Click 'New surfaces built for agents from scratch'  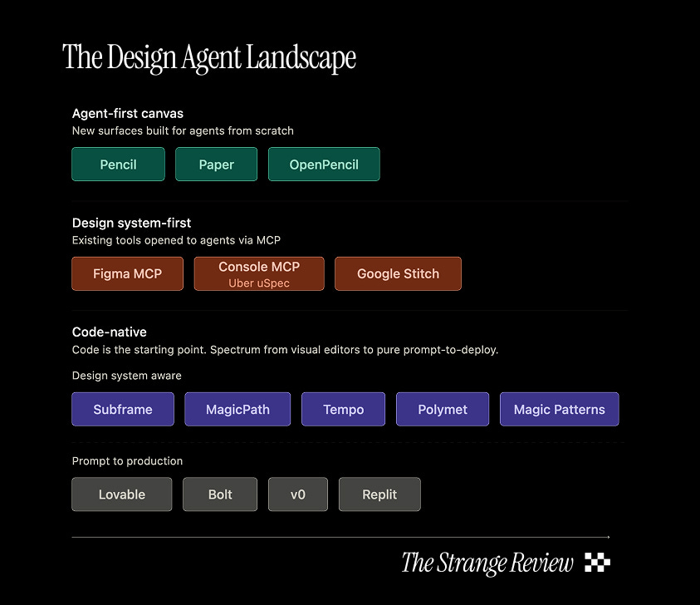point(183,131)
